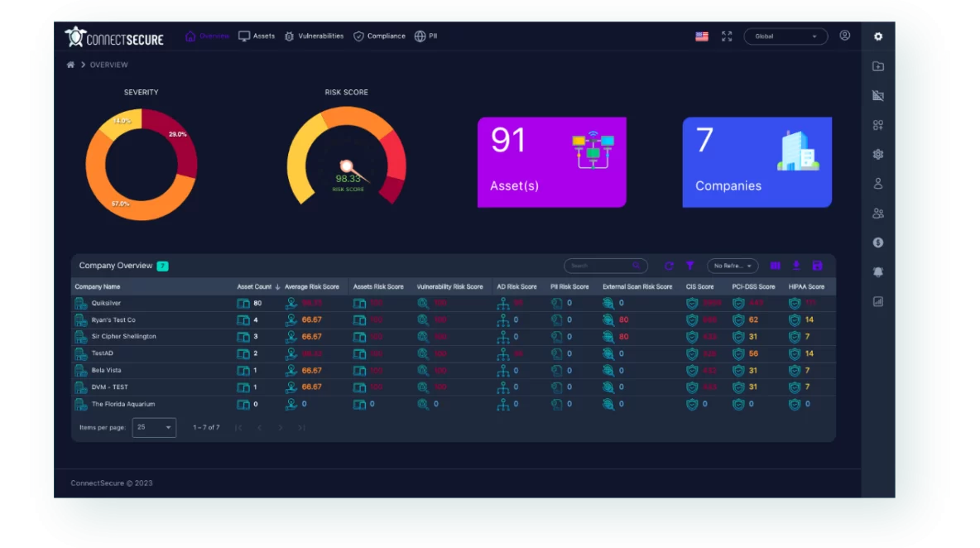The width and height of the screenshot is (980, 548).
Task: Click the refresh icon in Company Overview
Action: [669, 266]
